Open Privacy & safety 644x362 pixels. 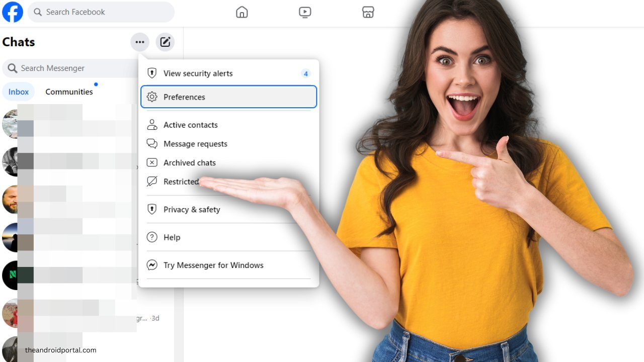point(229,209)
